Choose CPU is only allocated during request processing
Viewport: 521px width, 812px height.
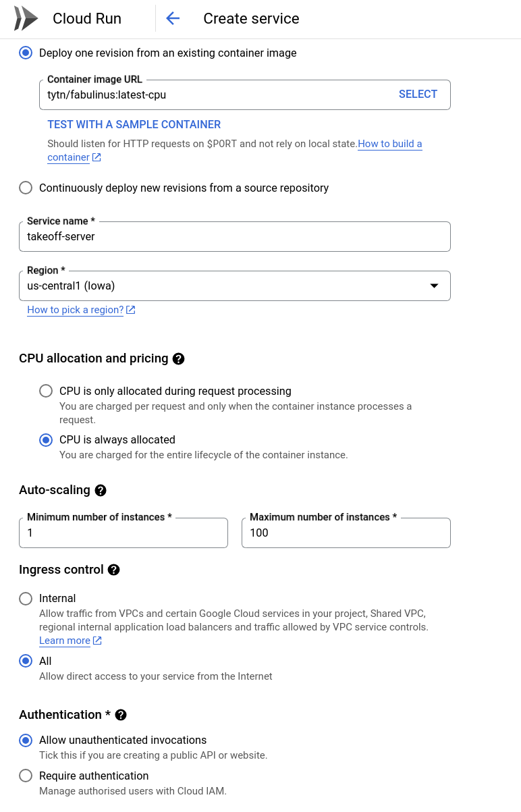point(46,391)
